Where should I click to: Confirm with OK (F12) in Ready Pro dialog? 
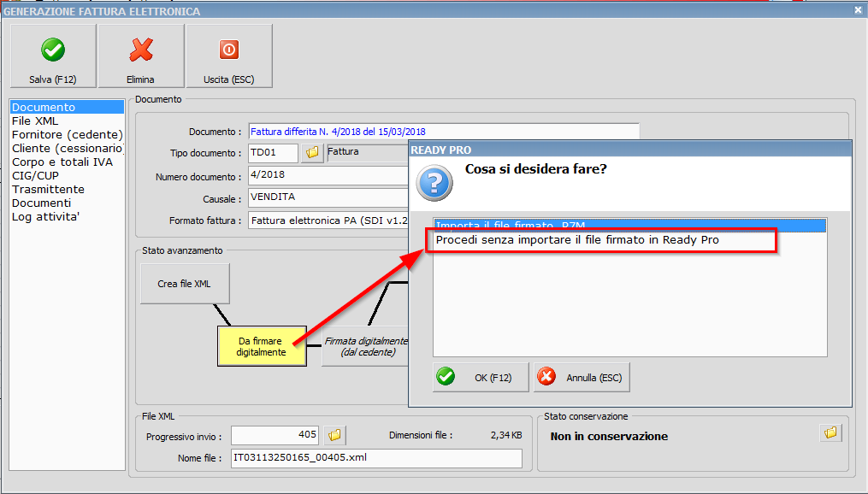[x=481, y=377]
